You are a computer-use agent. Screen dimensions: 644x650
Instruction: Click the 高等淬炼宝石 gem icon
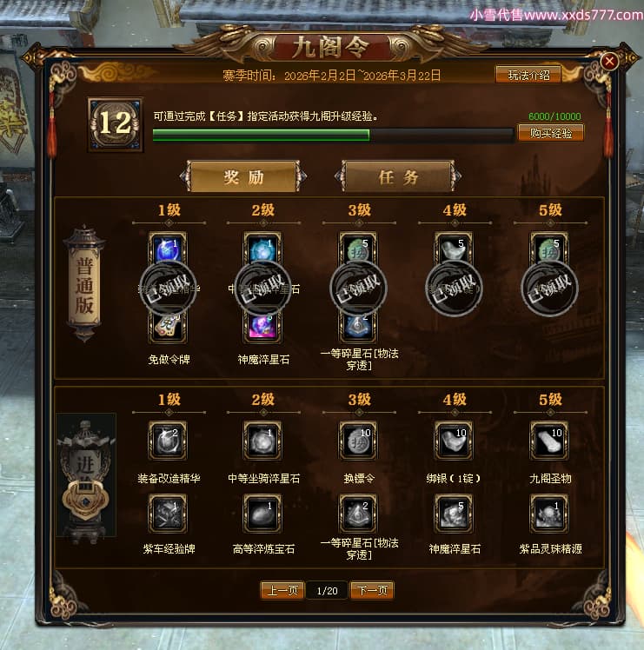pyautogui.click(x=262, y=514)
